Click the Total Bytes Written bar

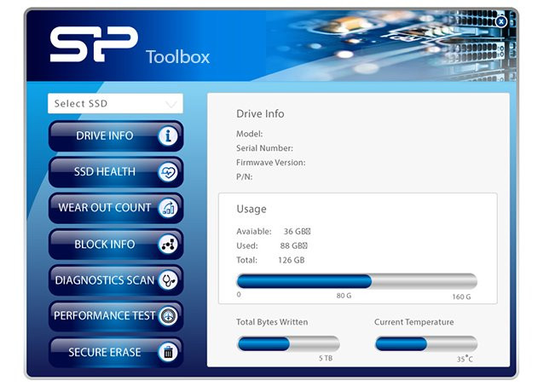click(x=288, y=343)
